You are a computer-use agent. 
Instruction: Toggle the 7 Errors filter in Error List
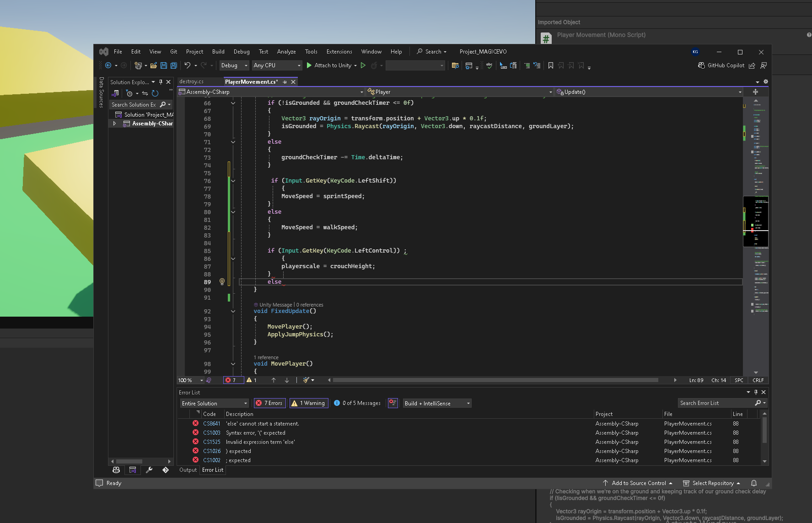tap(269, 403)
